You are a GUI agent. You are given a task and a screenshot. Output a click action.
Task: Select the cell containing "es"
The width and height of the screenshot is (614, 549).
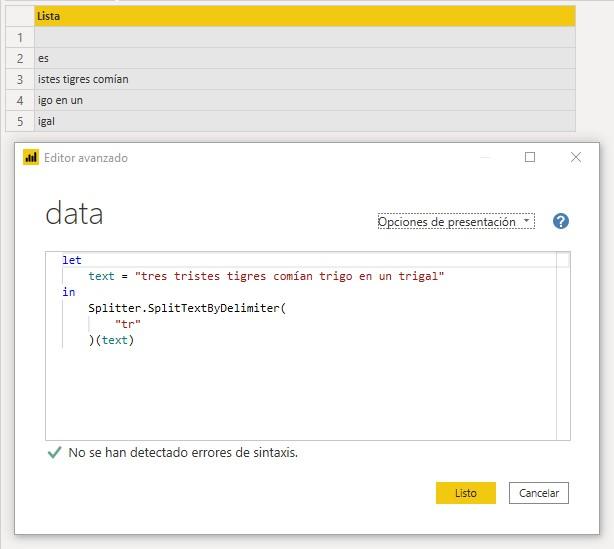point(304,58)
